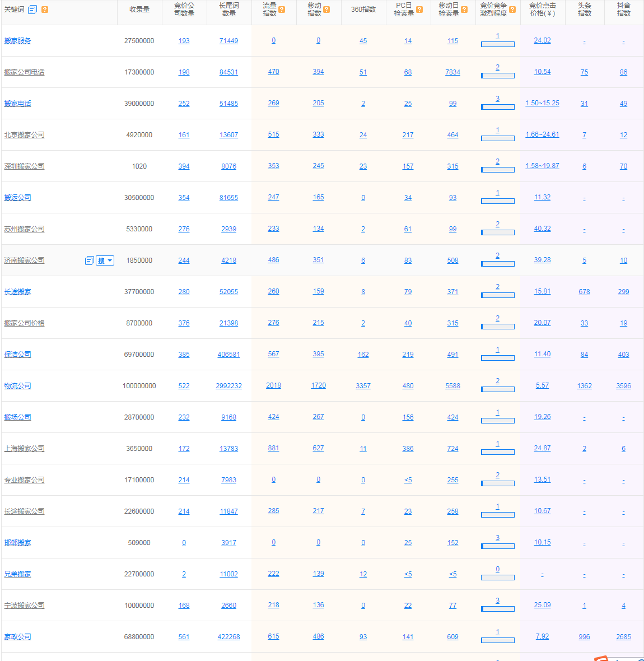Viewport: 644px width, 661px height.
Task: Click the help icon beside 流量指数 header
Action: click(282, 10)
